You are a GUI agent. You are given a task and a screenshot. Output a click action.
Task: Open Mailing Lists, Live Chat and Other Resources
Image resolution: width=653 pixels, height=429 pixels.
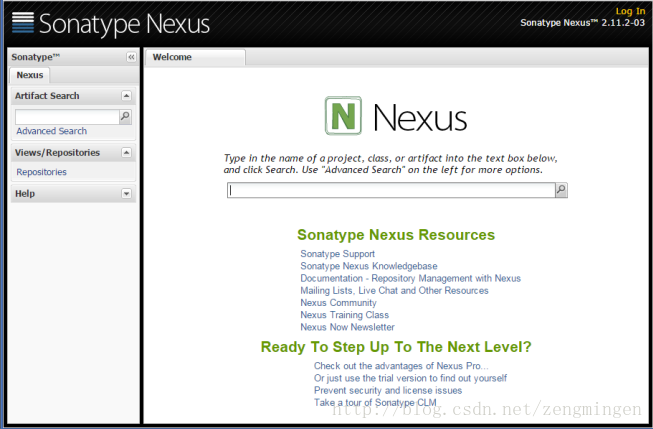coord(394,290)
